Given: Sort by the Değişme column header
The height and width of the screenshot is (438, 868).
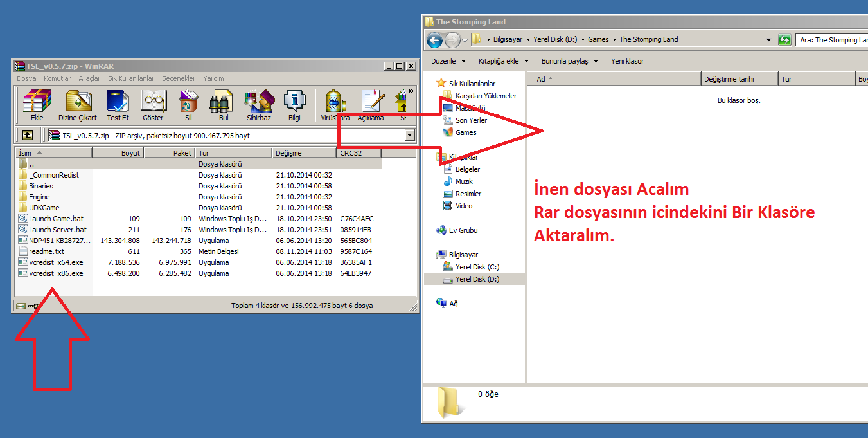Looking at the screenshot, I should (304, 153).
